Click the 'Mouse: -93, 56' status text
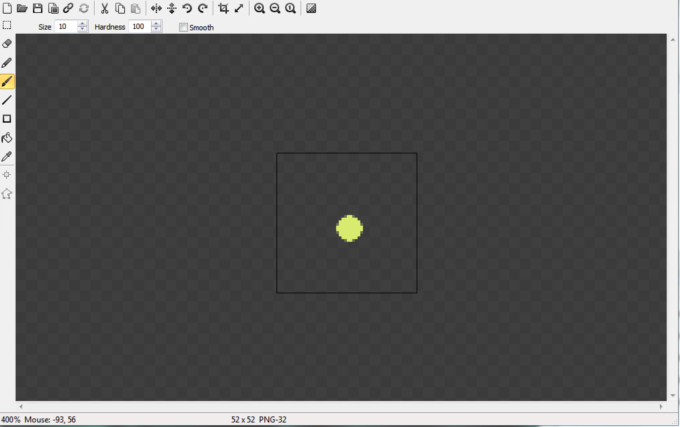Viewport: 680px width, 427px height. pyautogui.click(x=50, y=420)
